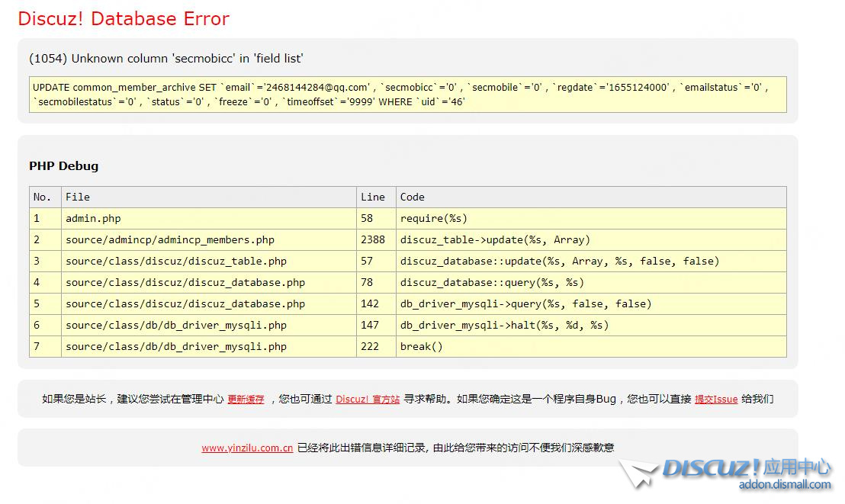The height and width of the screenshot is (504, 845).
Task: Click the row number 2 cell
Action: tap(45, 240)
